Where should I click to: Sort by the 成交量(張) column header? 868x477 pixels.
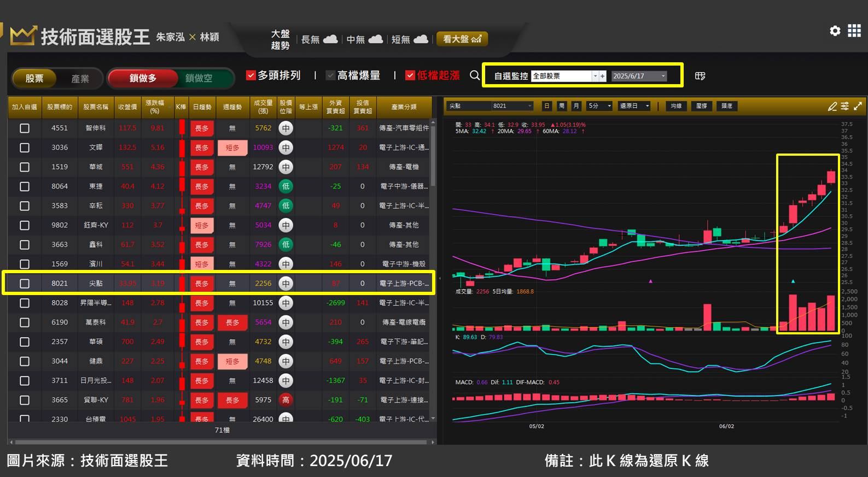(263, 107)
